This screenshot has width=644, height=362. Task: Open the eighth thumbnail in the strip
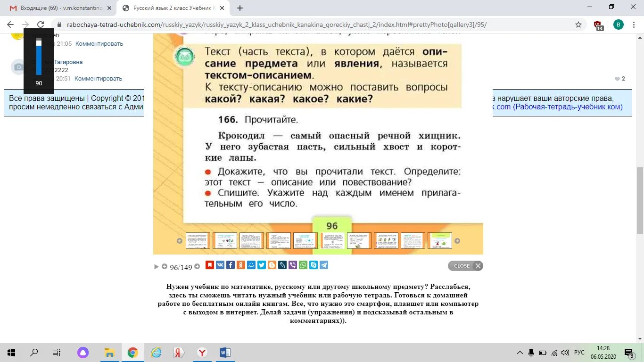pyautogui.click(x=386, y=240)
